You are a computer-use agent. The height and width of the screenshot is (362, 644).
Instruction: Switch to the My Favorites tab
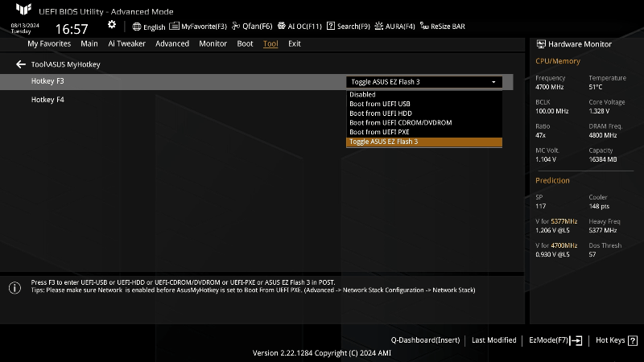pyautogui.click(x=49, y=43)
